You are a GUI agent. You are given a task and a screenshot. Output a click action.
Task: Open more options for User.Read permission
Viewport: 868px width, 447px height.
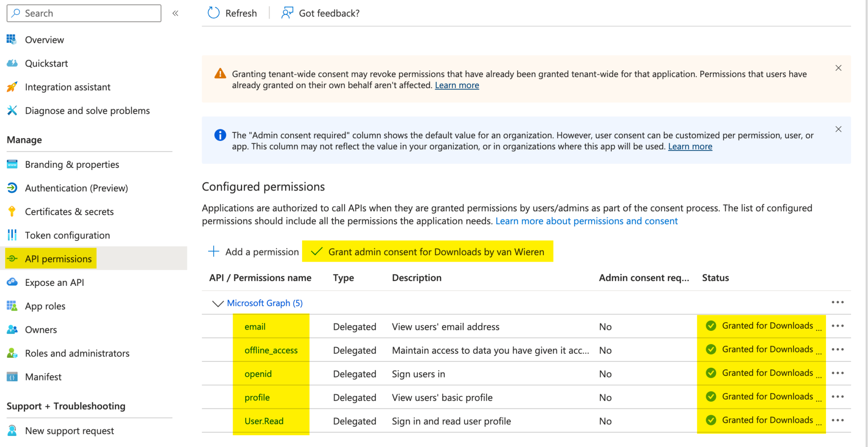point(837,420)
